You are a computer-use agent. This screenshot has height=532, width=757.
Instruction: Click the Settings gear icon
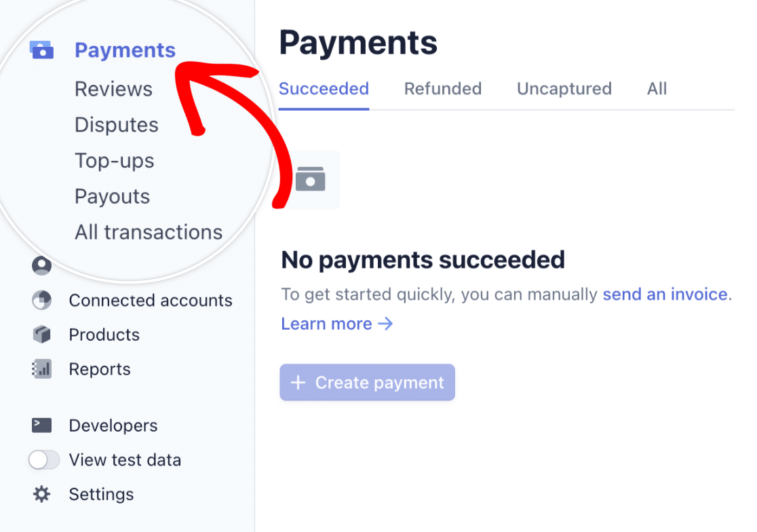[41, 495]
